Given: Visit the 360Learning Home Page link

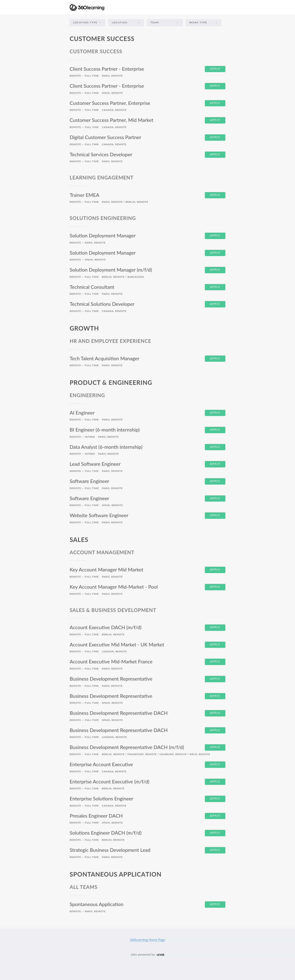Looking at the screenshot, I should point(147,940).
